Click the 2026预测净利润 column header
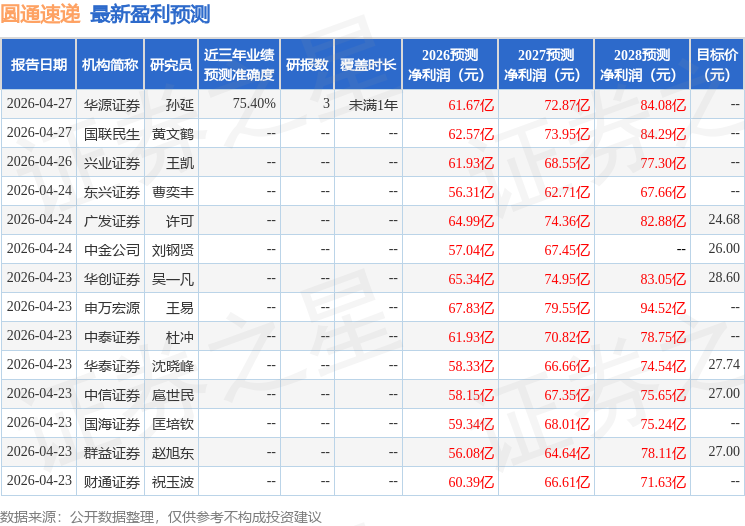 450,65
